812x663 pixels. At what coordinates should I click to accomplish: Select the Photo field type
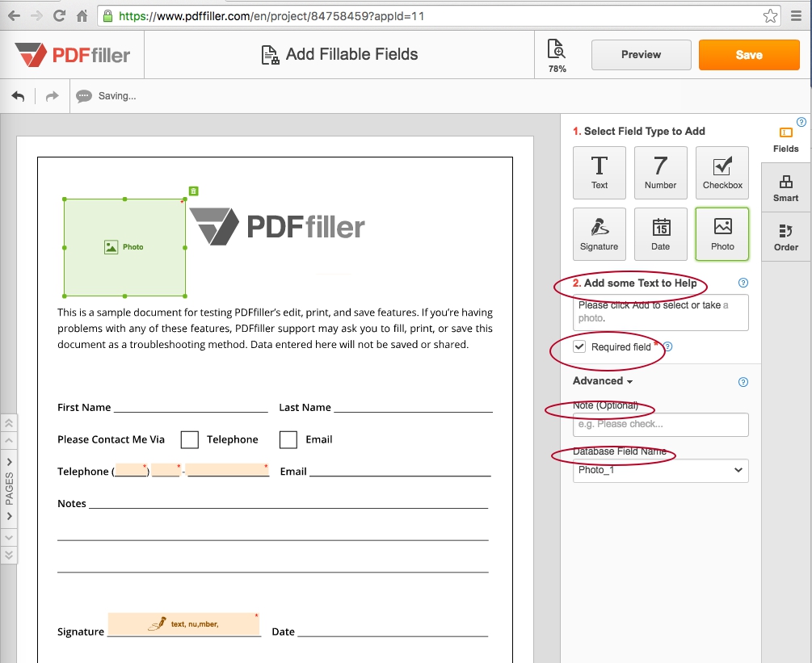pos(722,234)
